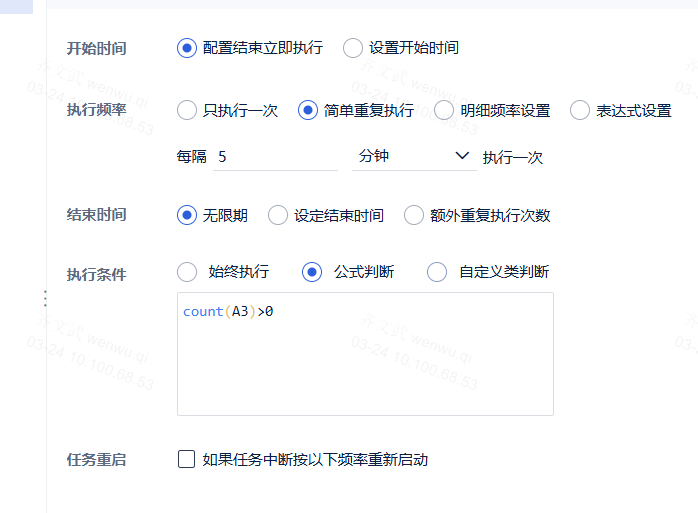
Task: Click the 结束时间 label
Action: [x=97, y=215]
